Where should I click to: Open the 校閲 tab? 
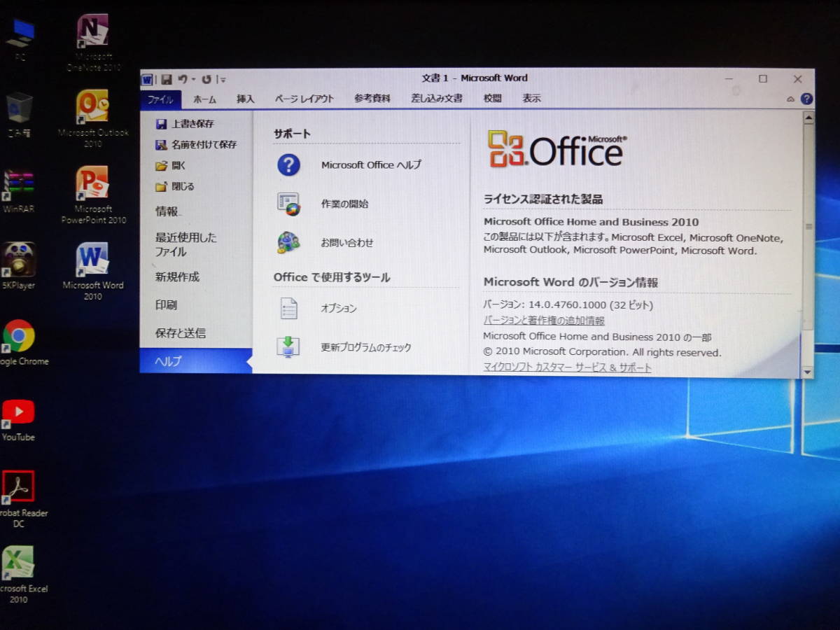(493, 99)
